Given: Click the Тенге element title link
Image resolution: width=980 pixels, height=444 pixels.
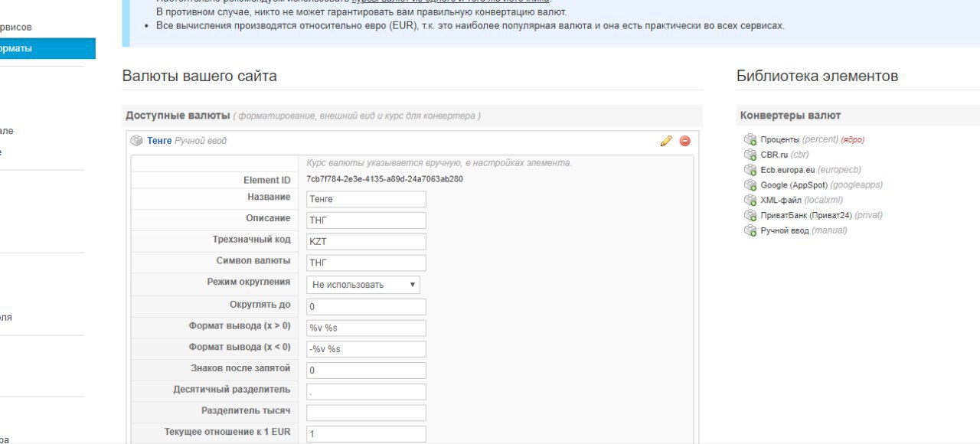Looking at the screenshot, I should pyautogui.click(x=159, y=141).
